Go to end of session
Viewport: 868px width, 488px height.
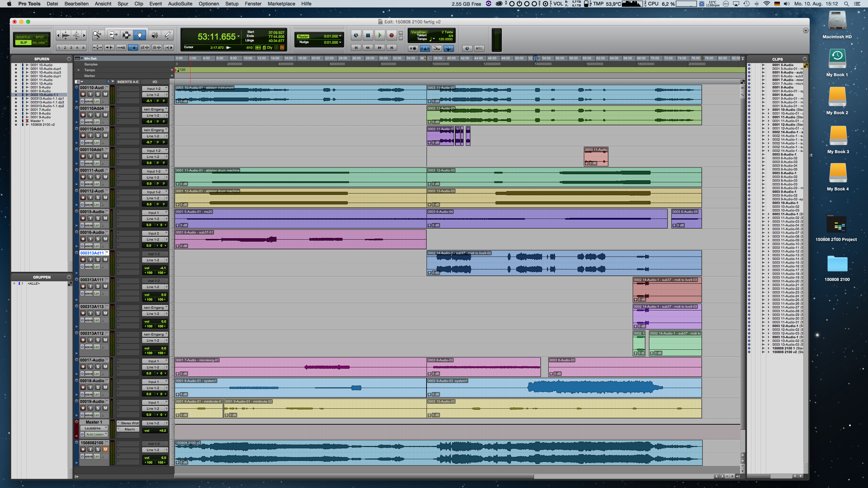pyautogui.click(x=392, y=48)
